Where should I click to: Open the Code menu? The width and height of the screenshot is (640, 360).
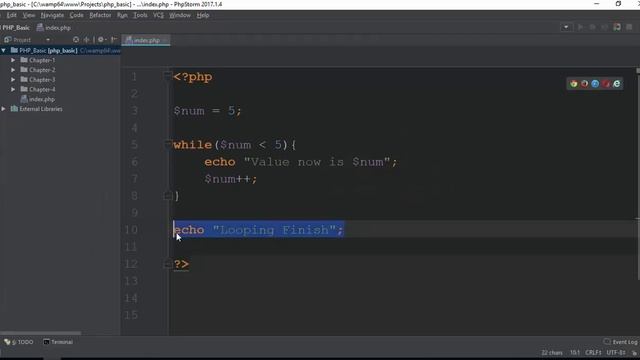click(76, 15)
